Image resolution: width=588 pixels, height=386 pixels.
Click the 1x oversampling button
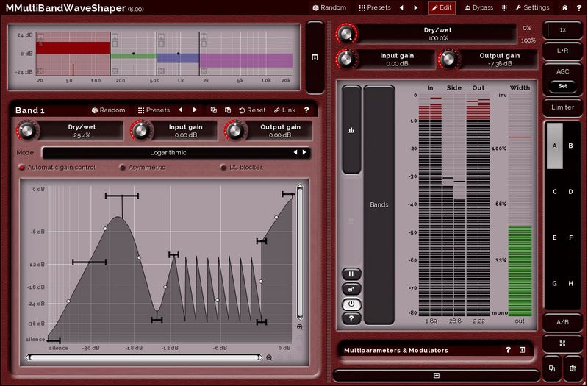tap(562, 30)
